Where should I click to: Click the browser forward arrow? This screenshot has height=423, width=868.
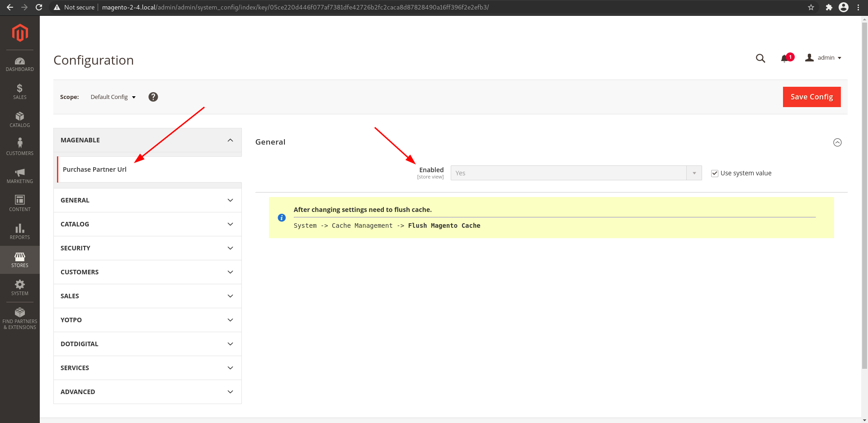[24, 7]
